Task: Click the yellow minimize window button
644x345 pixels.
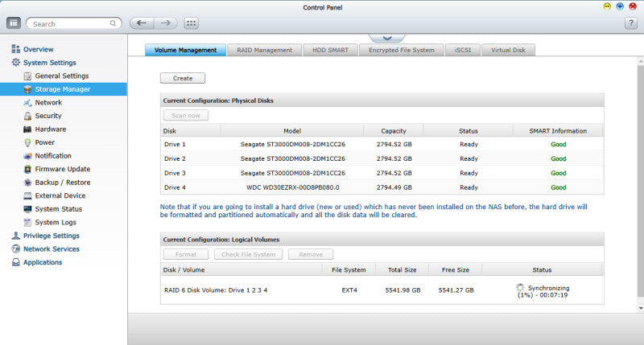Action: (607, 6)
